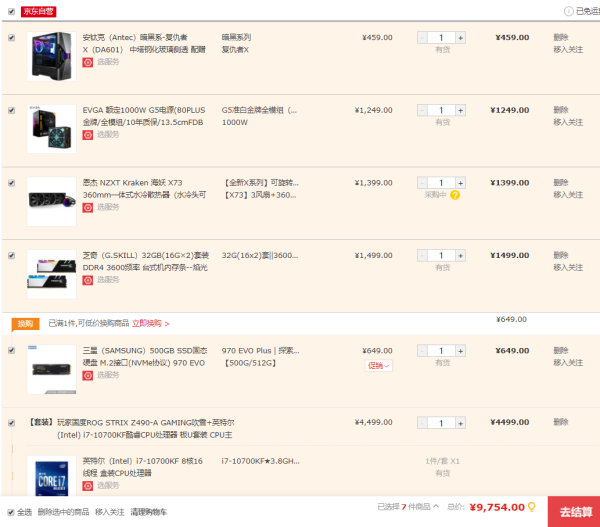Increase quantity of Antec case
This screenshot has width=600, height=527.
click(460, 38)
